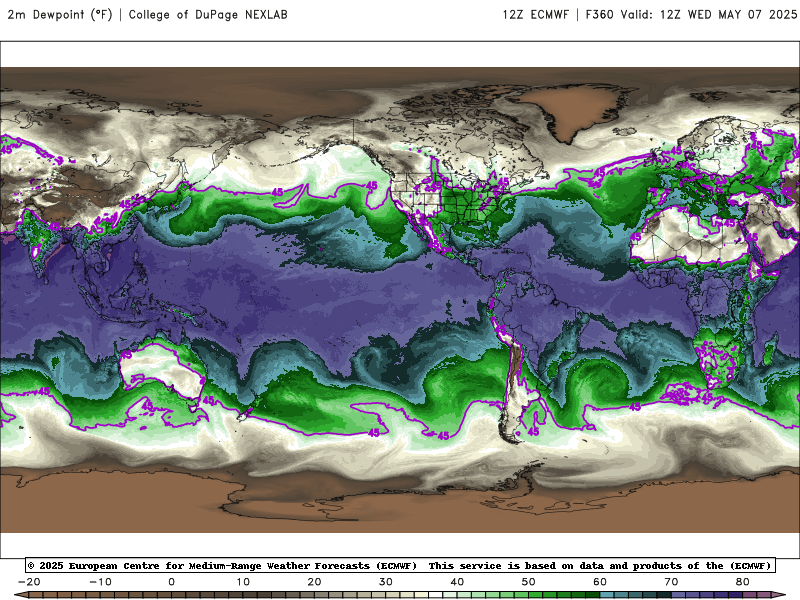Click the 'College of DuPage NEXLAB' label
The image size is (800, 600).
(x=208, y=15)
